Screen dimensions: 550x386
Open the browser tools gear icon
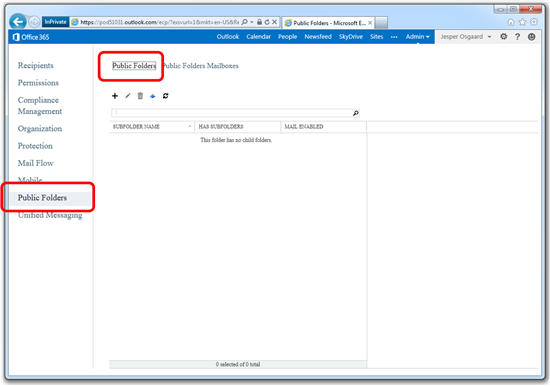click(534, 22)
